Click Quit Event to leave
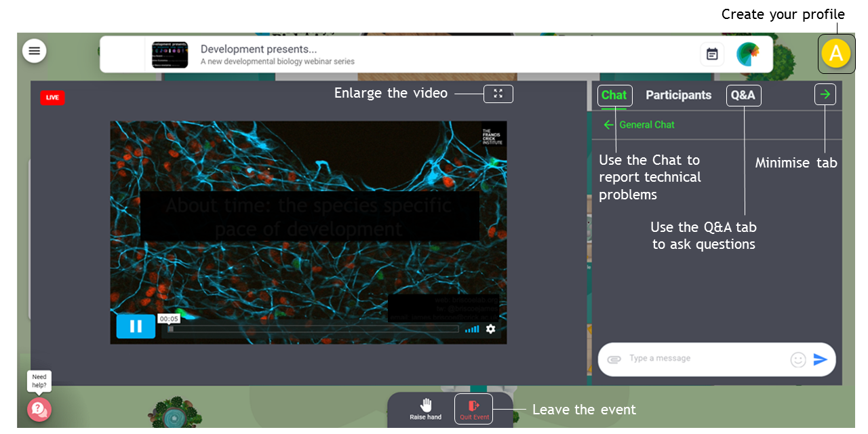Screen dimensions: 868x434 click(474, 409)
